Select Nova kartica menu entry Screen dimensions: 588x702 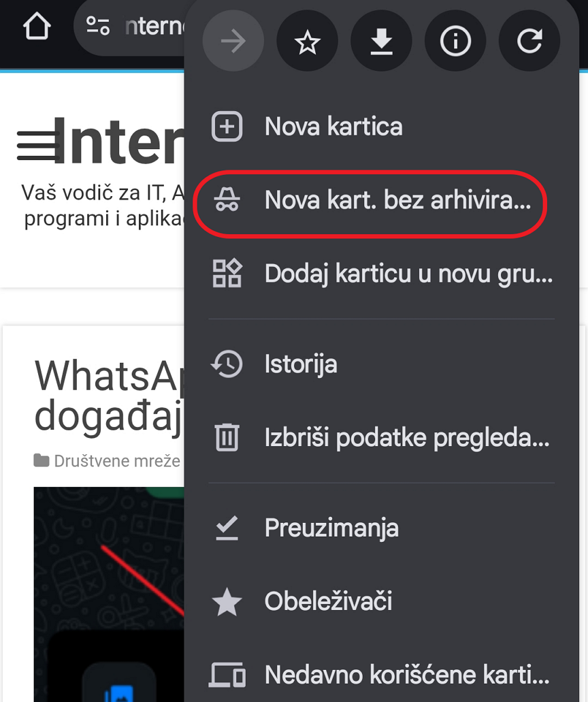point(381,127)
